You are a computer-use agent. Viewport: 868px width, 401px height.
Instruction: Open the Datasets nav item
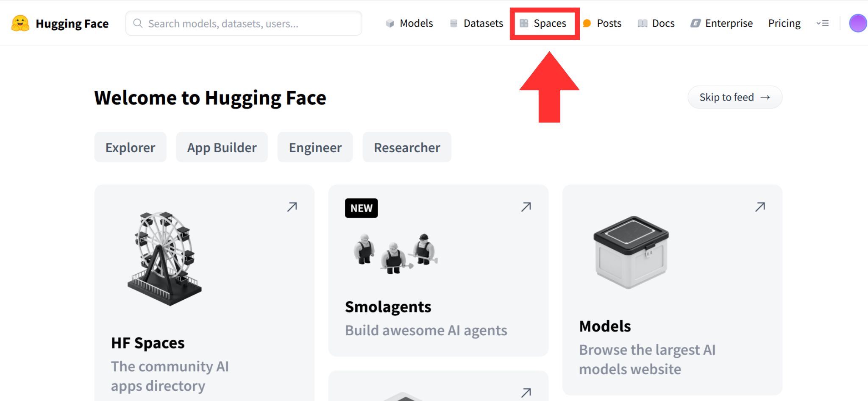[x=476, y=23]
